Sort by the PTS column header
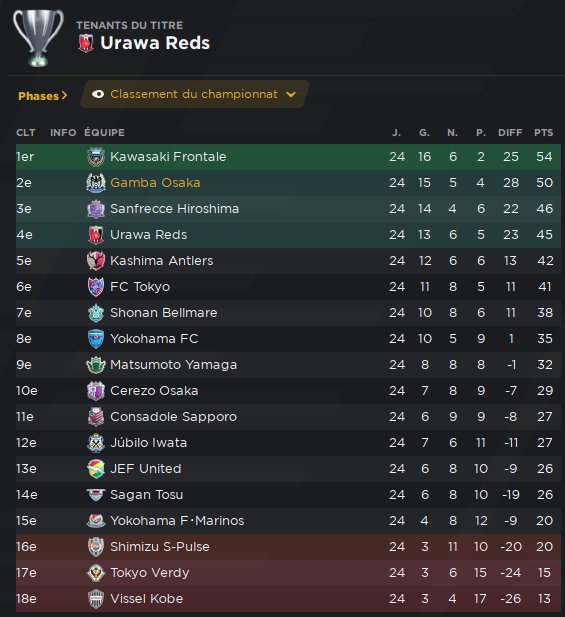565x617 pixels. click(x=543, y=133)
